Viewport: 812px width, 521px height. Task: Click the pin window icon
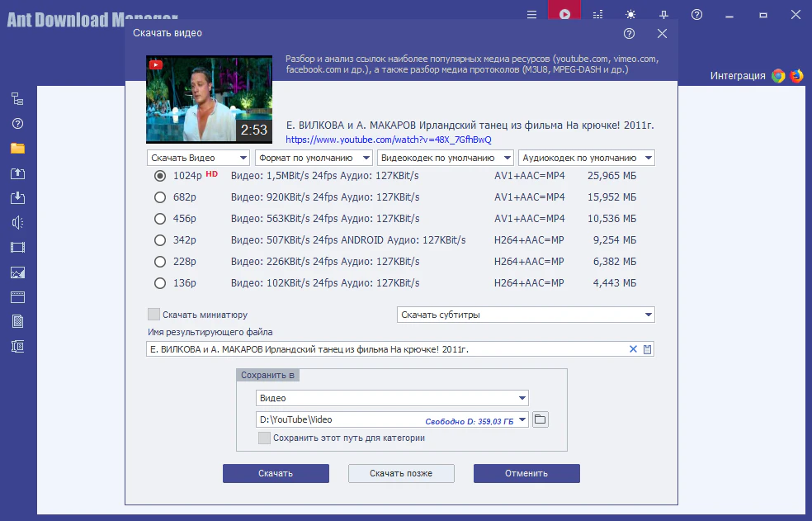pyautogui.click(x=663, y=14)
